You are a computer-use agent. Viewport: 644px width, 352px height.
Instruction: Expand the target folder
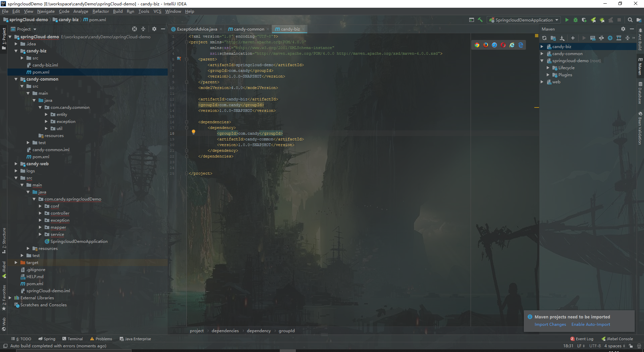[16, 263]
